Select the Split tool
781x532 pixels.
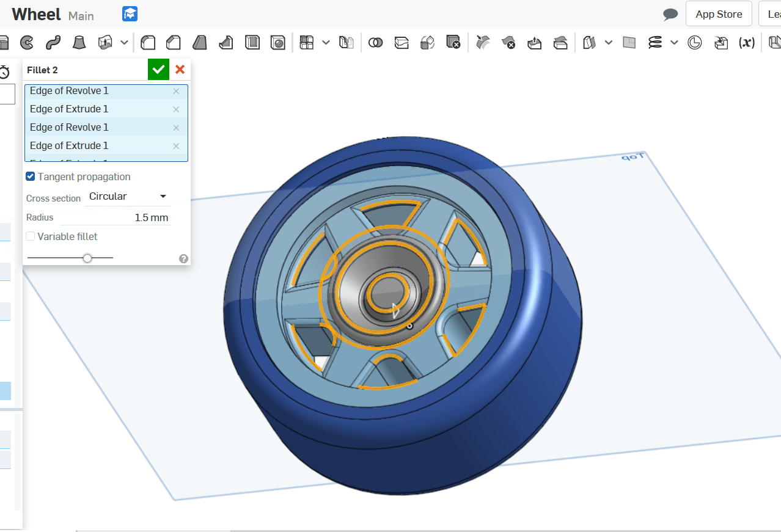click(x=402, y=42)
